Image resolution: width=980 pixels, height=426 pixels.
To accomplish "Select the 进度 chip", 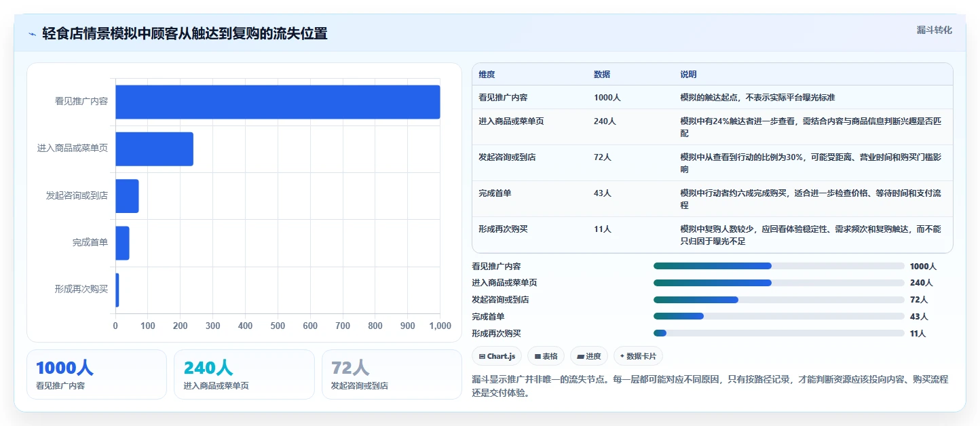I will pos(589,356).
